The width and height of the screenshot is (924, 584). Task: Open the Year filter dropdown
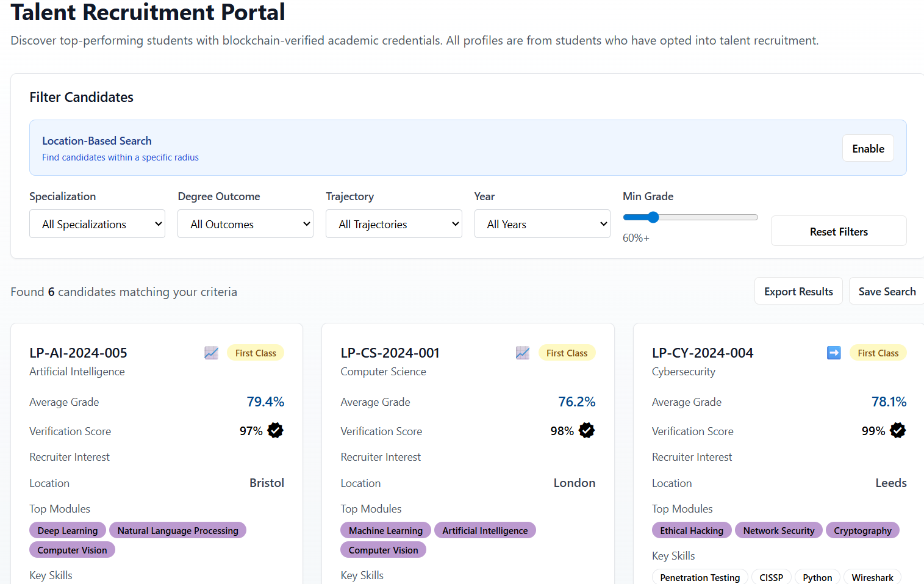(542, 224)
